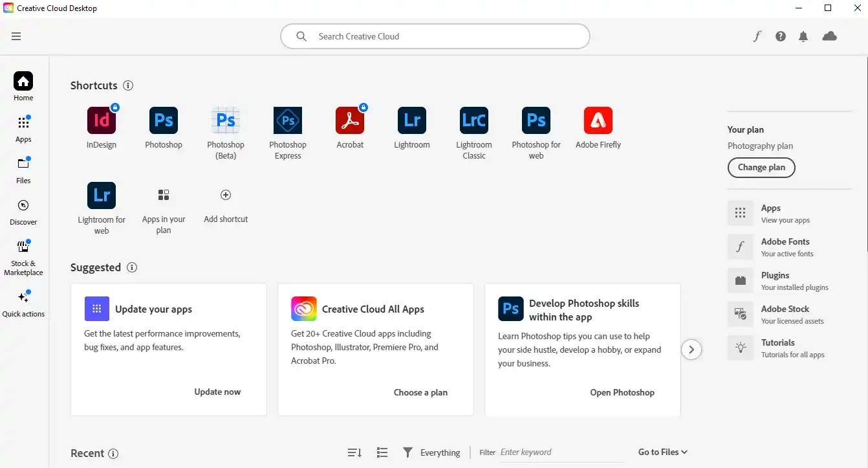Screen dimensions: 868x468
Task: Launch Photoshop Express
Action: [x=287, y=120]
